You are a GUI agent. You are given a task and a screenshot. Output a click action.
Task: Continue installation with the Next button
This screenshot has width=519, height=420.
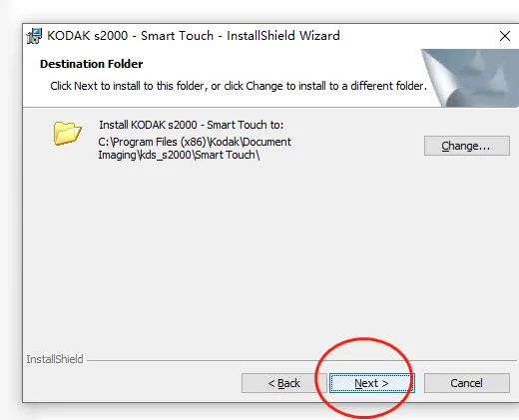click(372, 383)
